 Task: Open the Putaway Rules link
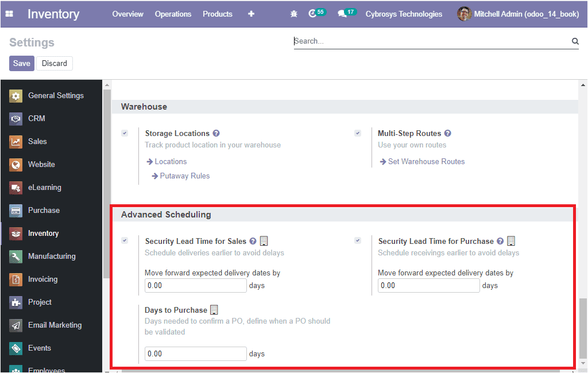pos(181,176)
